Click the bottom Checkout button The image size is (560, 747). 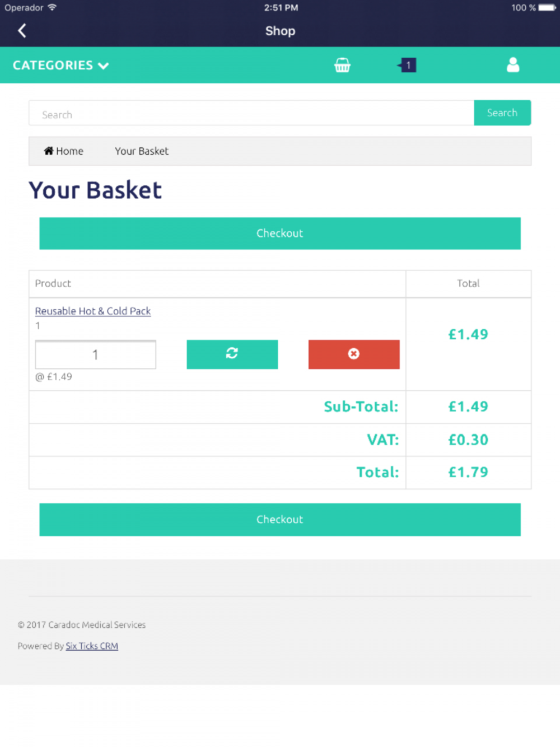[280, 519]
